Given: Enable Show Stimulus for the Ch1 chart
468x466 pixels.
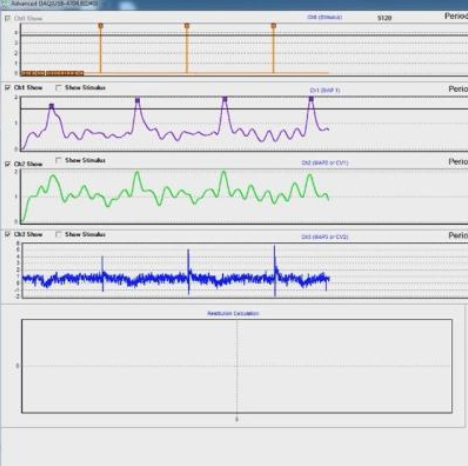Looking at the screenshot, I should [x=58, y=88].
